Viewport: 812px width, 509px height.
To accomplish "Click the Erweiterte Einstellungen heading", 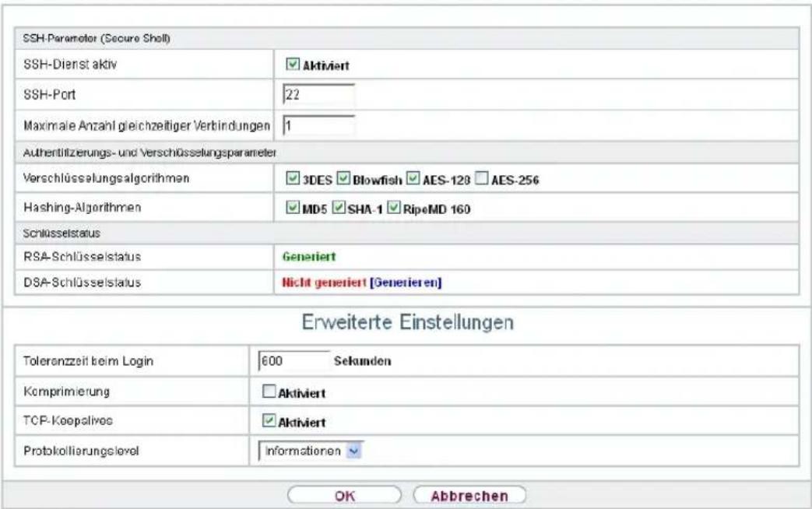I will (x=407, y=322).
